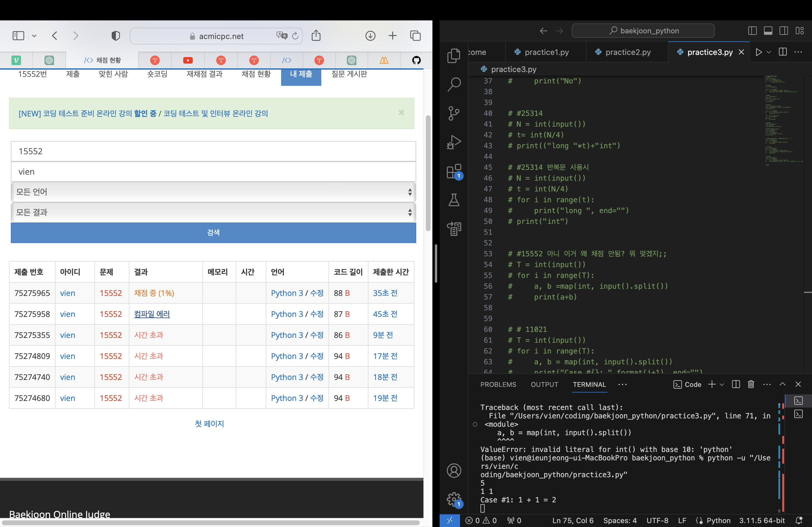Open the 컴파일 에러 result link
The width and height of the screenshot is (812, 527).
tap(152, 314)
